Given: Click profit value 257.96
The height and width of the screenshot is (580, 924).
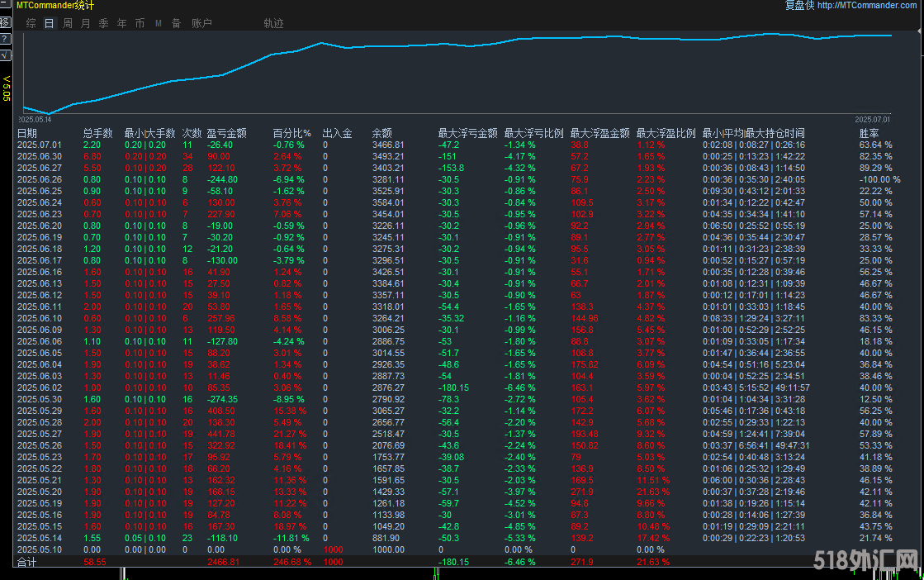Looking at the screenshot, I should [x=221, y=318].
